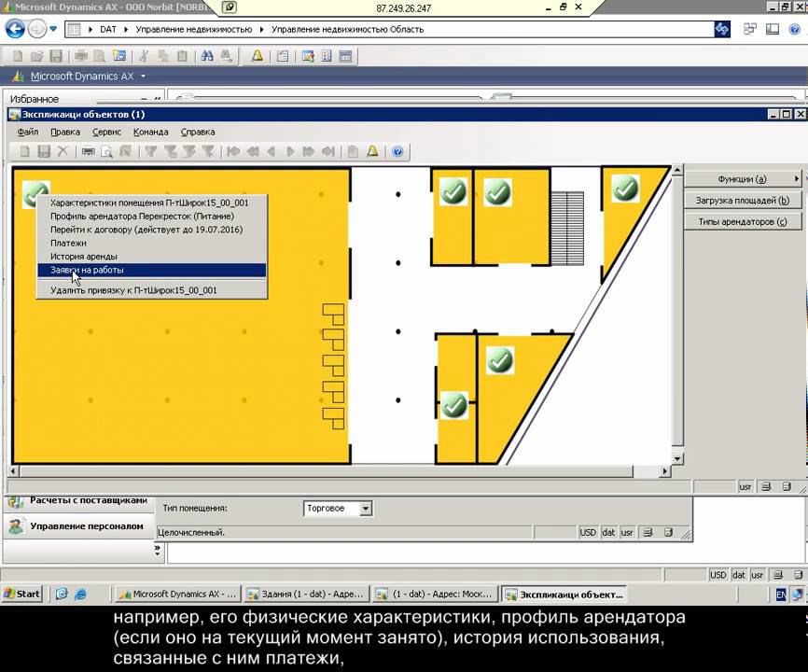Click the green checkmark in the triangular top-right room
Screen dimensions: 808x672
pyautogui.click(x=625, y=189)
